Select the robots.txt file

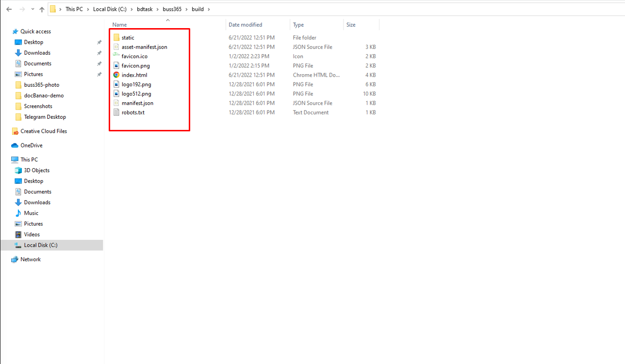click(x=133, y=112)
